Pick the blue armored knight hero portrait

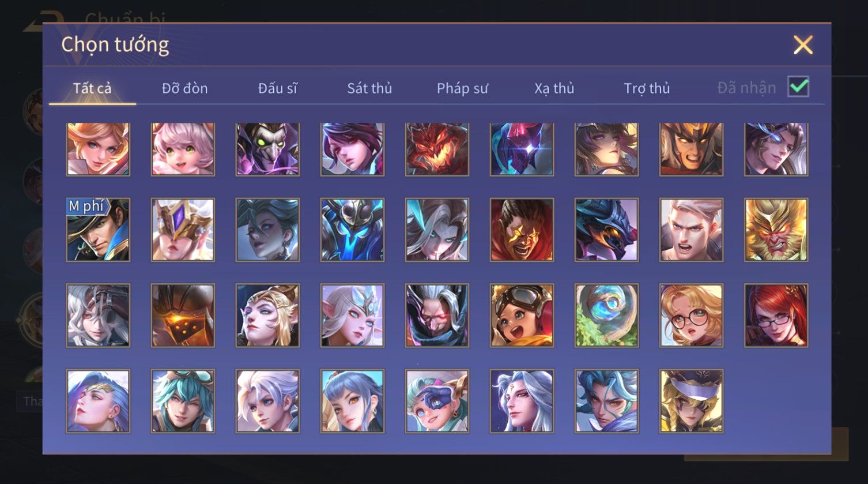[x=352, y=230]
